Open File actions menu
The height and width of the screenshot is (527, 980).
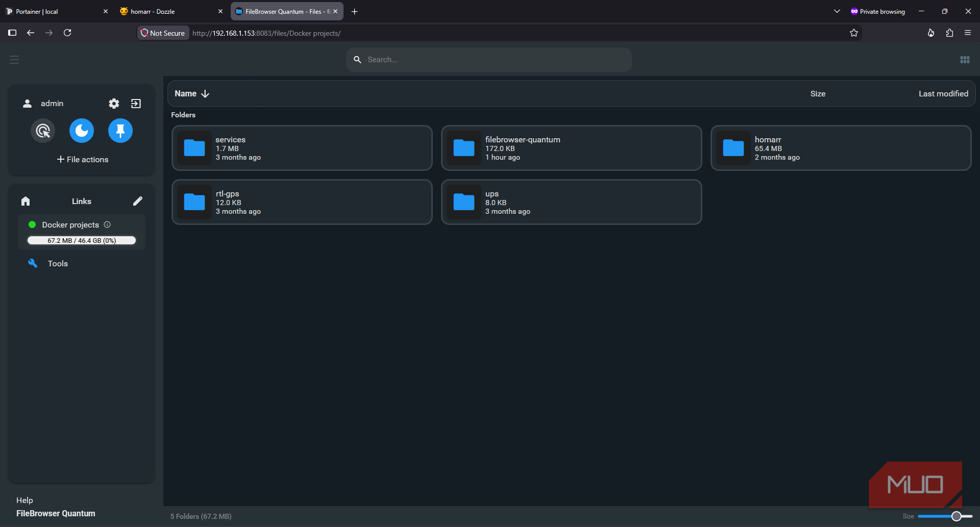pyautogui.click(x=82, y=160)
